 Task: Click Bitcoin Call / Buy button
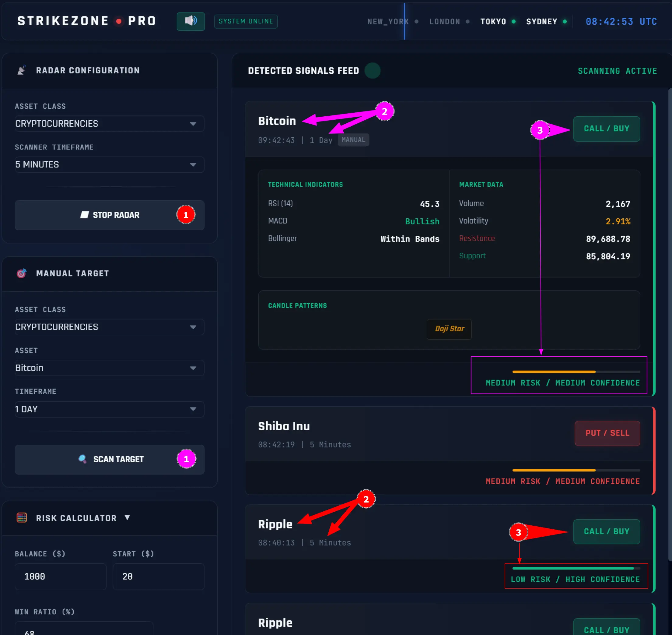point(606,129)
